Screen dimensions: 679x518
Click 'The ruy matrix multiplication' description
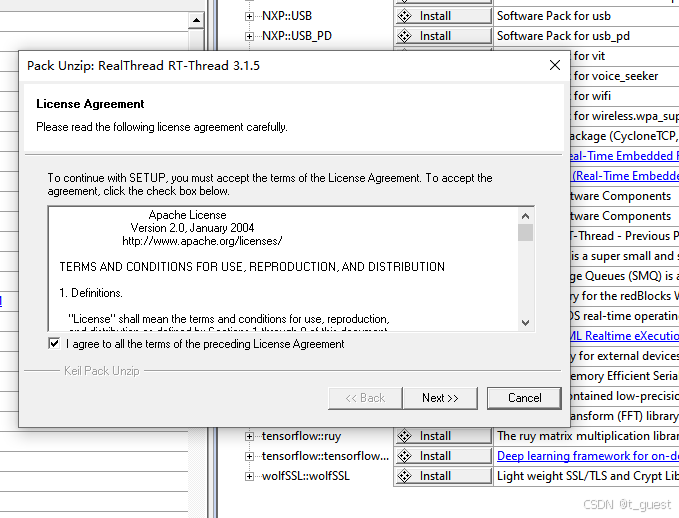click(x=588, y=436)
